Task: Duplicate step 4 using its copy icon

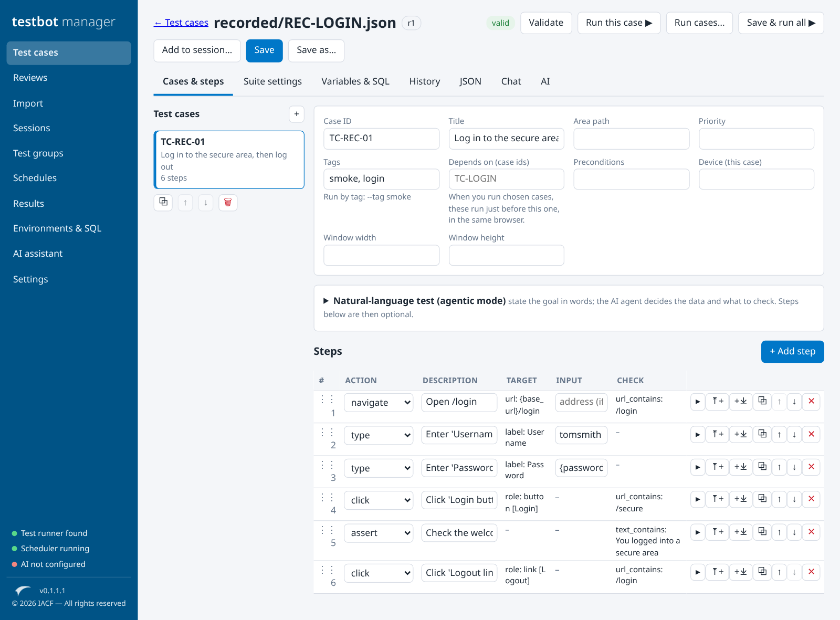Action: point(762,499)
